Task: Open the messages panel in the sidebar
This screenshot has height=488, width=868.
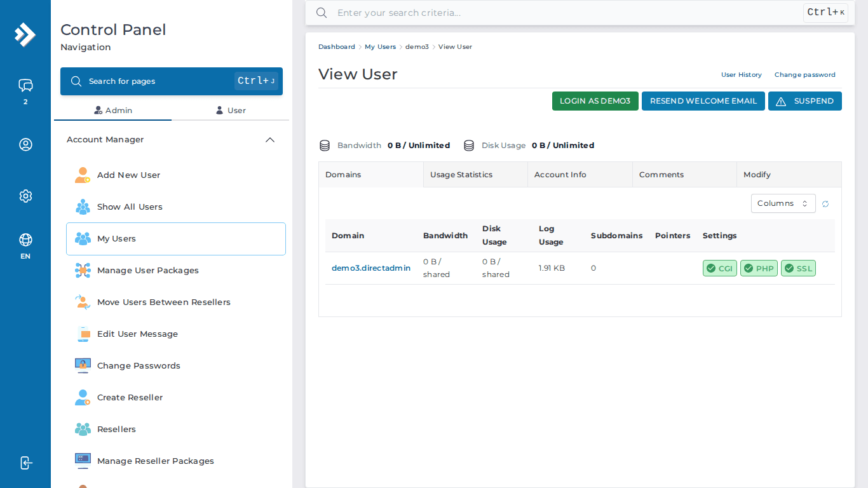Action: tap(25, 86)
